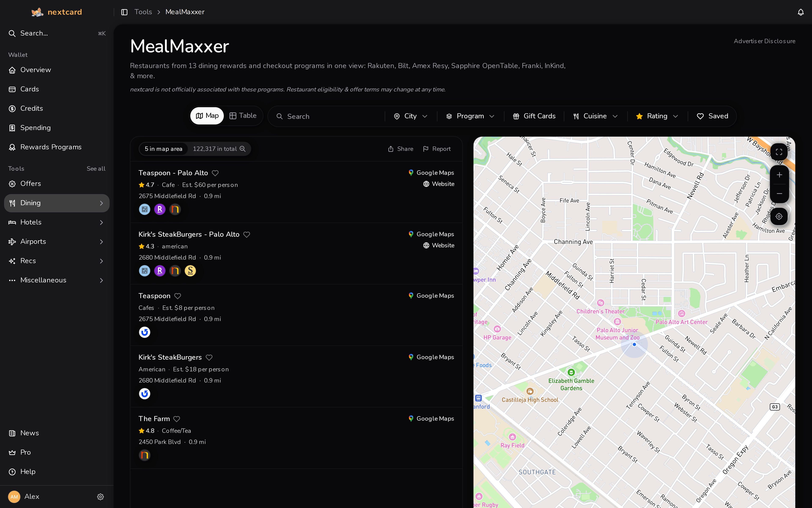This screenshot has width=812, height=508.
Task: Click the blue program badge under Kirk's SteakBurgers American
Action: (x=145, y=394)
